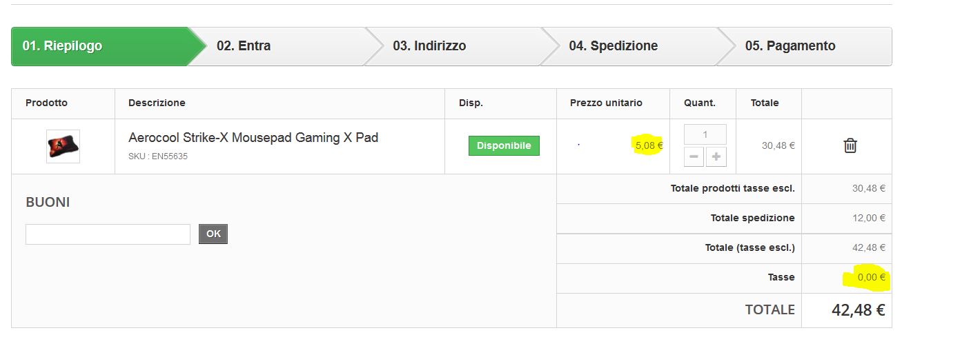Go to the 04. Spedizione step
Image resolution: width=980 pixels, height=346 pixels.
click(613, 46)
